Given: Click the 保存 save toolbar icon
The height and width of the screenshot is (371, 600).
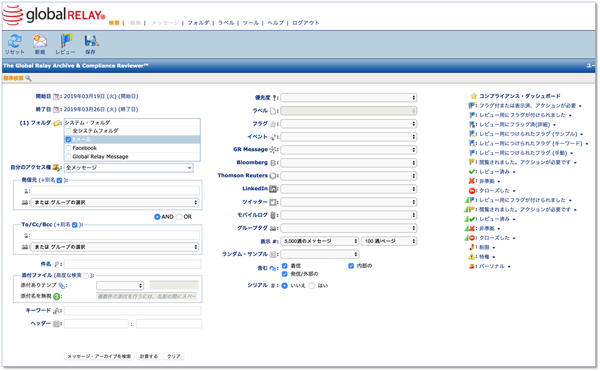Looking at the screenshot, I should click(x=91, y=41).
